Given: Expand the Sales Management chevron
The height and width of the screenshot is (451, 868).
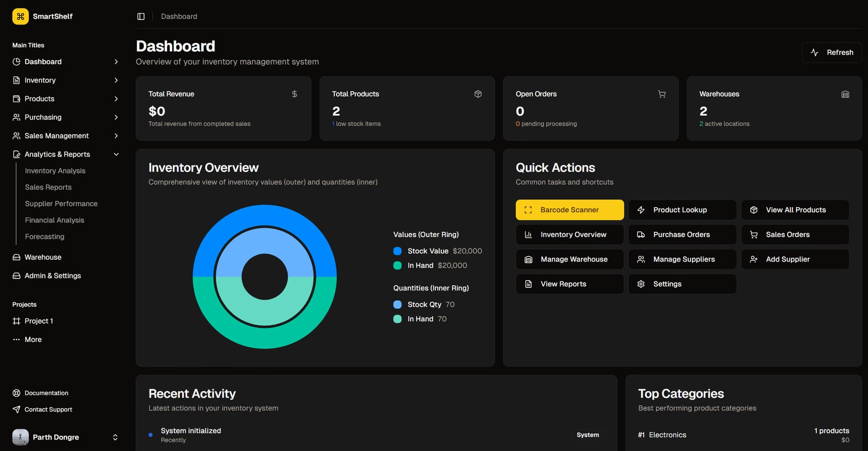Looking at the screenshot, I should (116, 136).
